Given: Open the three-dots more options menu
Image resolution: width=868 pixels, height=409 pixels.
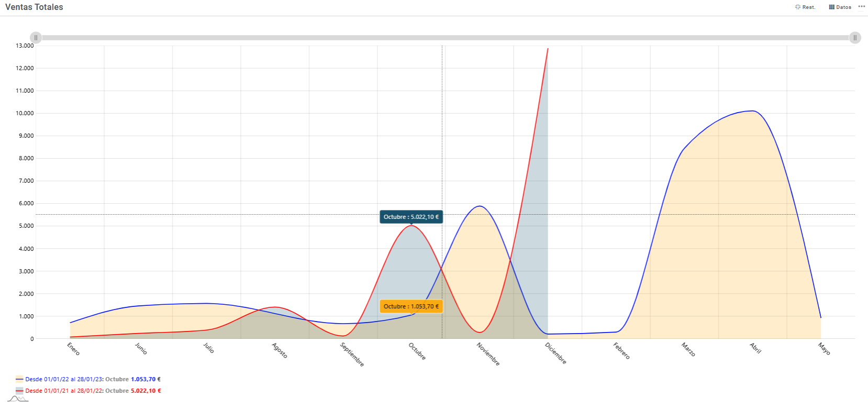Looking at the screenshot, I should 861,7.
